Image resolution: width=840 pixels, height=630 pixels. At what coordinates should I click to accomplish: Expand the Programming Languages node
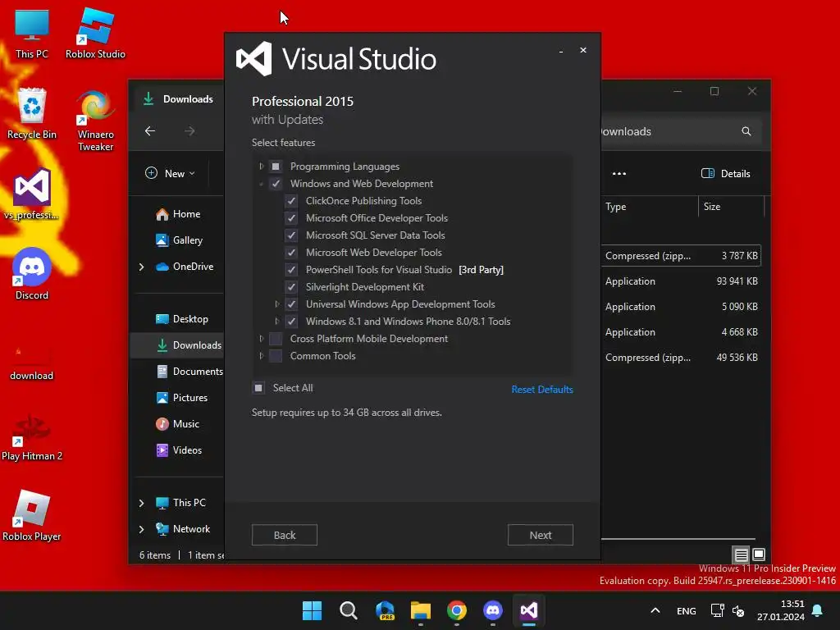click(262, 166)
